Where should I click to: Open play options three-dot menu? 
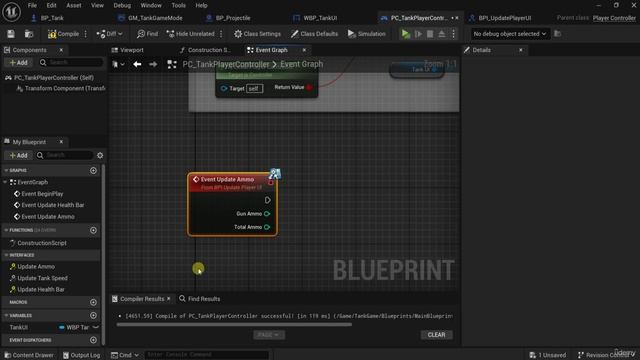click(453, 34)
